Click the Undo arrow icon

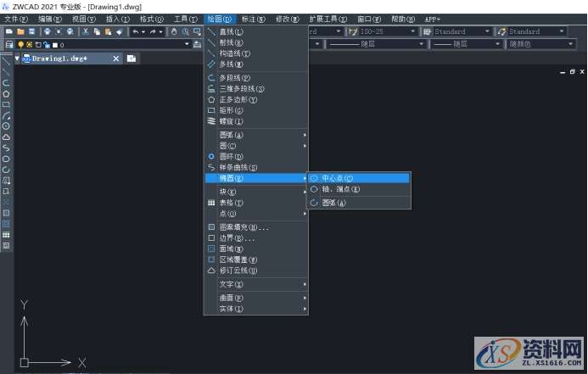point(136,31)
